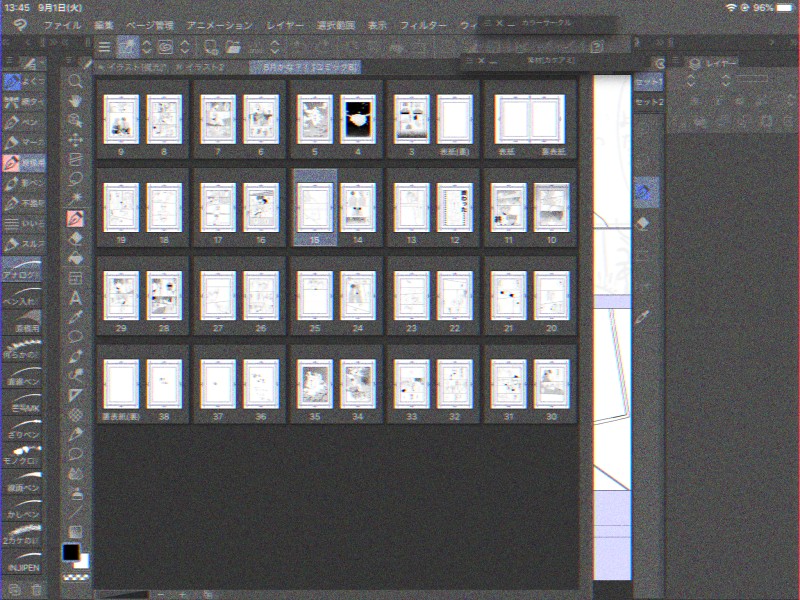Click the eraser icon in quick access panel
The width and height of the screenshot is (800, 600).
click(x=643, y=223)
